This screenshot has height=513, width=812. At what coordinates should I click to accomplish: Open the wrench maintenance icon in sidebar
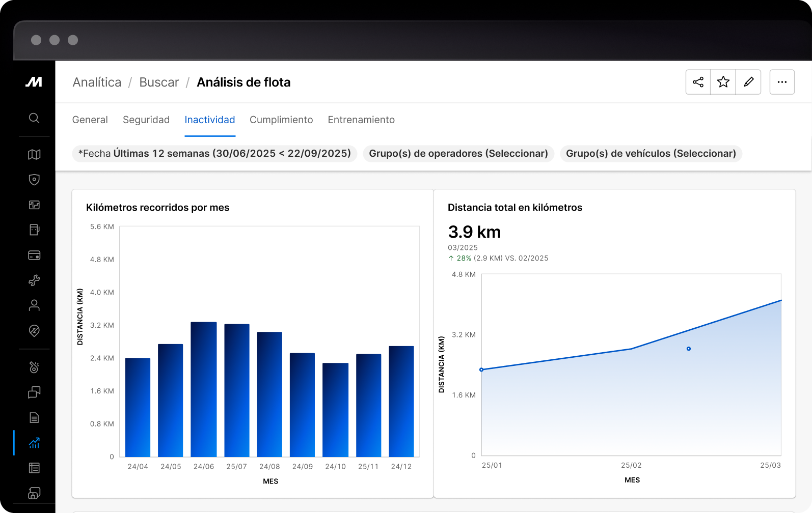[x=34, y=280]
